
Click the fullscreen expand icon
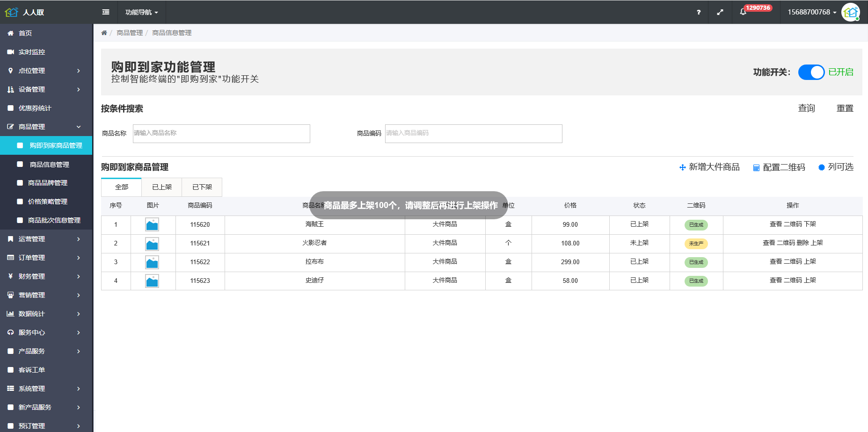point(720,12)
